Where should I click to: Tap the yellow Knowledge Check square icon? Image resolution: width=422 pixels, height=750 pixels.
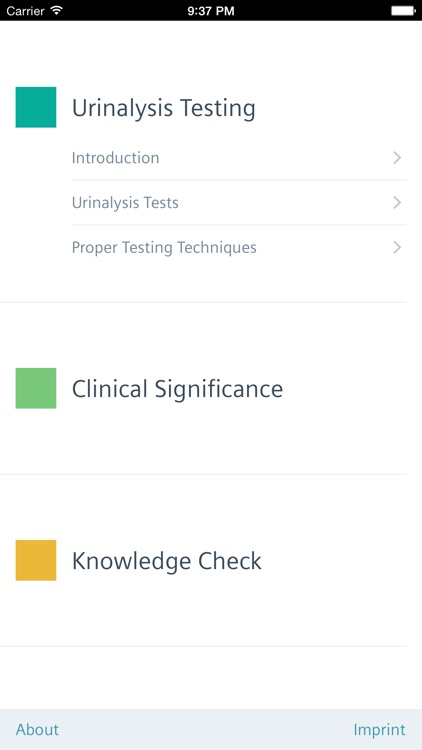36,560
